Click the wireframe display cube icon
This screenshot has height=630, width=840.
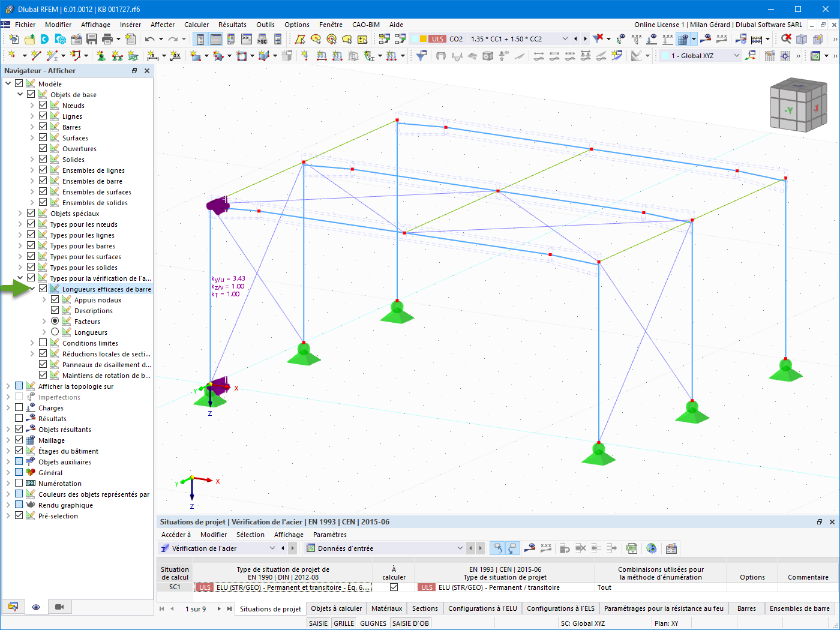[802, 39]
